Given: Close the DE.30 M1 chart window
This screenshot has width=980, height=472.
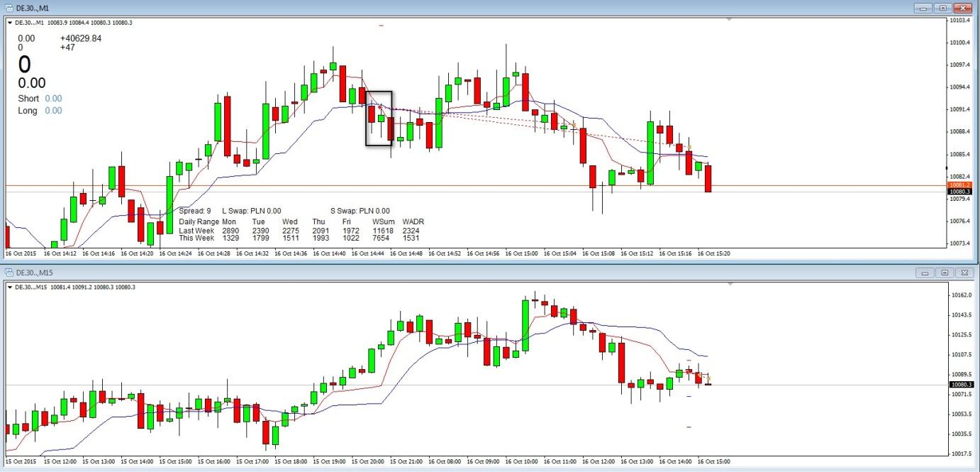Looking at the screenshot, I should point(962,8).
